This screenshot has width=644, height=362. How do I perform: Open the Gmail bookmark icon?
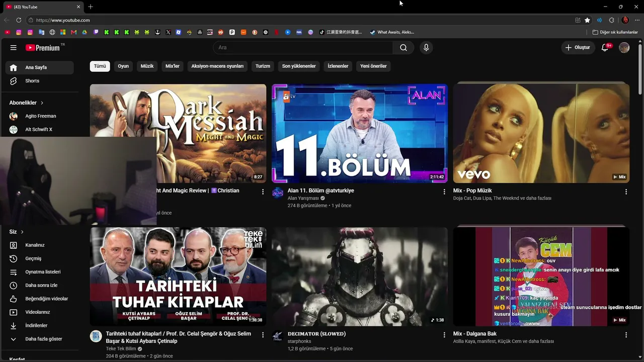[x=74, y=32]
